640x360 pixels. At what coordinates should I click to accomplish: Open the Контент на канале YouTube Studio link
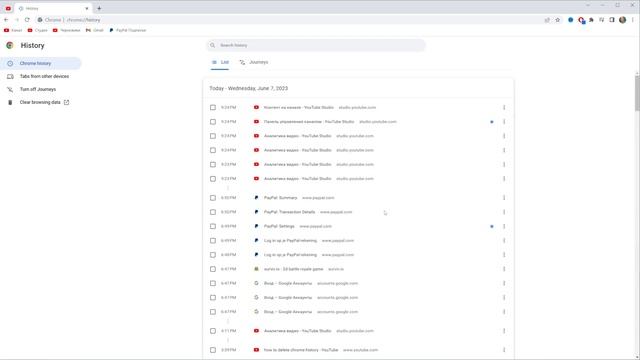(x=299, y=107)
